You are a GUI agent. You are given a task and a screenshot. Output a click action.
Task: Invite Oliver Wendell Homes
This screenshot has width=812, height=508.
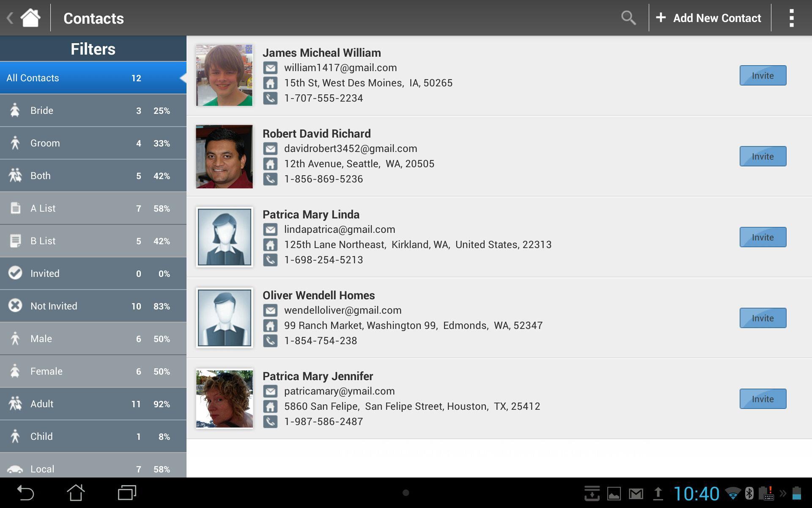coord(763,318)
